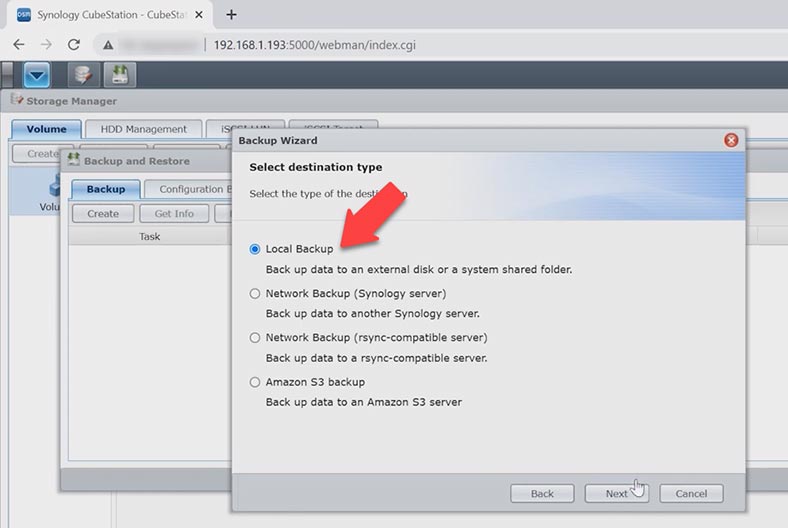This screenshot has height=528, width=788.
Task: Go back using browser back arrow
Action: click(x=19, y=45)
